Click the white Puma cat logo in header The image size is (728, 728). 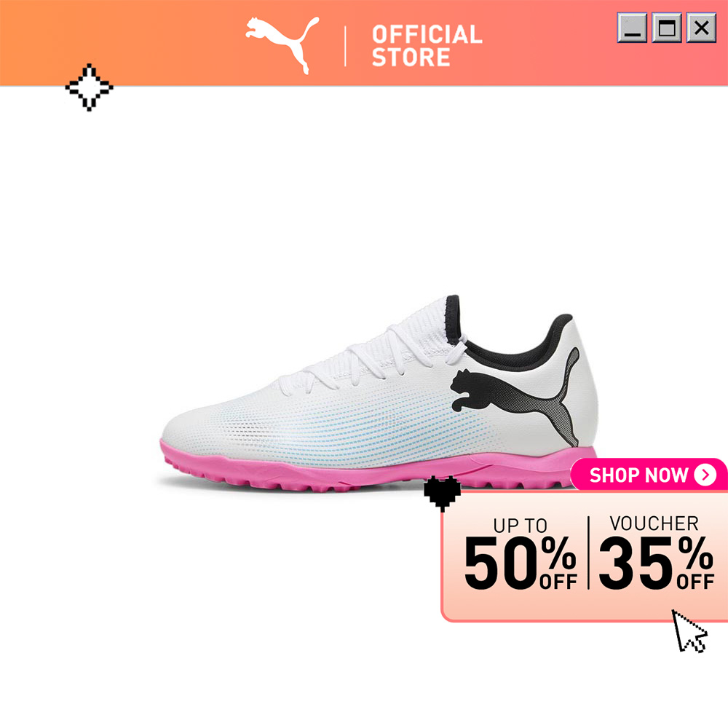(x=282, y=44)
